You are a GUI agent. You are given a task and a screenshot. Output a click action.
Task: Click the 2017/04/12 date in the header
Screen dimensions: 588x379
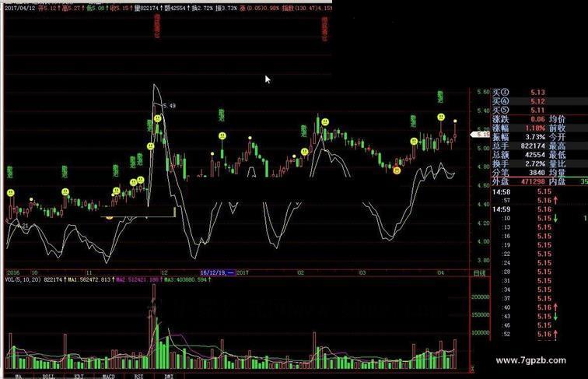pyautogui.click(x=19, y=8)
